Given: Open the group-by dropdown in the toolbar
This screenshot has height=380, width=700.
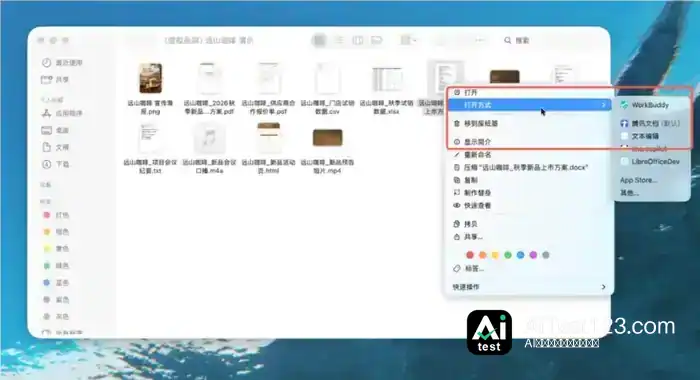Looking at the screenshot, I should [x=408, y=40].
